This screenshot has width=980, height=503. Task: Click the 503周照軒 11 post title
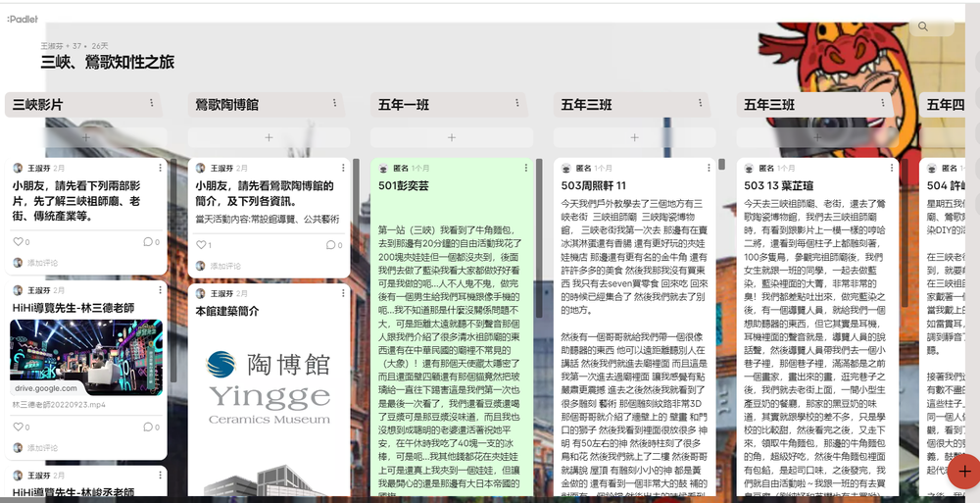click(x=594, y=186)
